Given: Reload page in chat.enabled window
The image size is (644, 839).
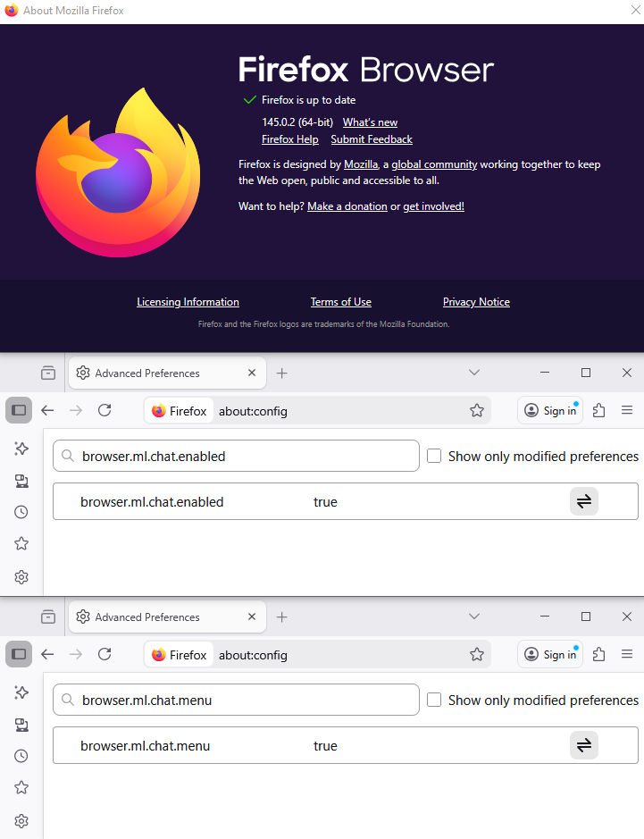Looking at the screenshot, I should 105,410.
